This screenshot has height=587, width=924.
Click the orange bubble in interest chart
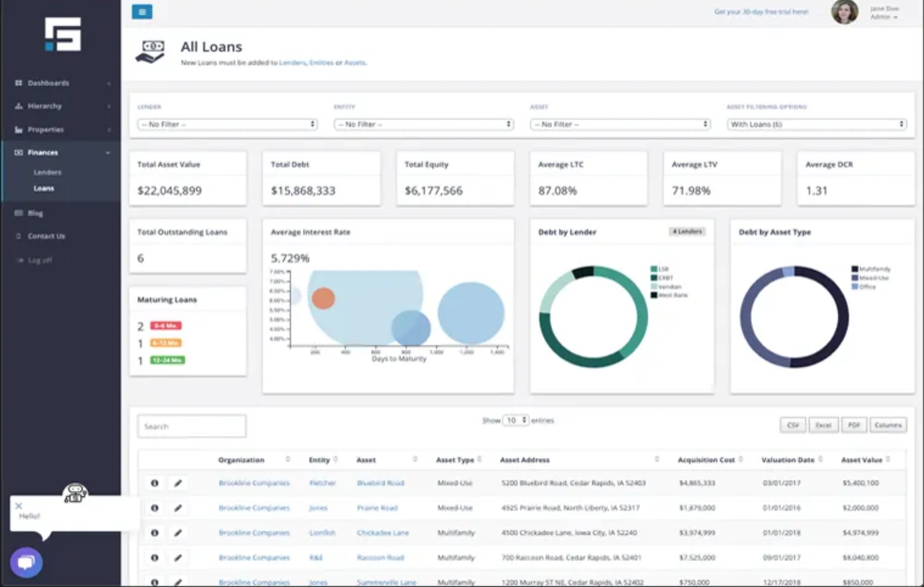point(323,298)
